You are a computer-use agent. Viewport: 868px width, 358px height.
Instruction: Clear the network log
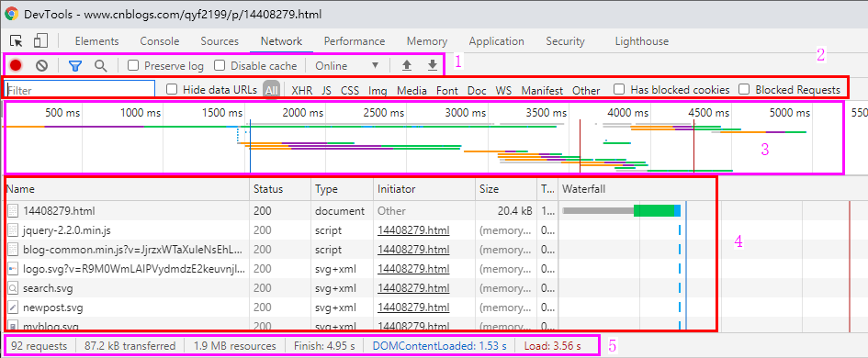(x=42, y=65)
